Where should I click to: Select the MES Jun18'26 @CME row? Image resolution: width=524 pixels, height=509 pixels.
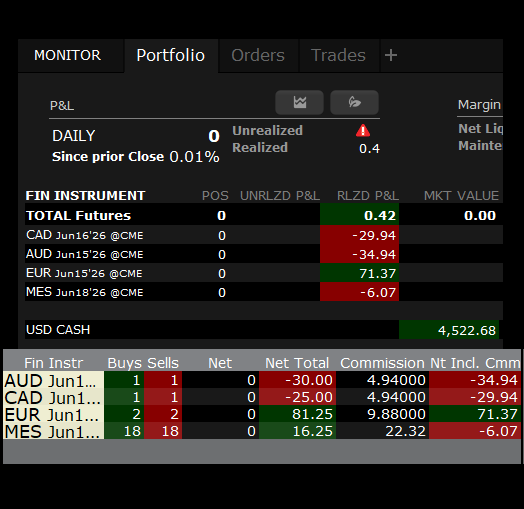tap(264, 292)
